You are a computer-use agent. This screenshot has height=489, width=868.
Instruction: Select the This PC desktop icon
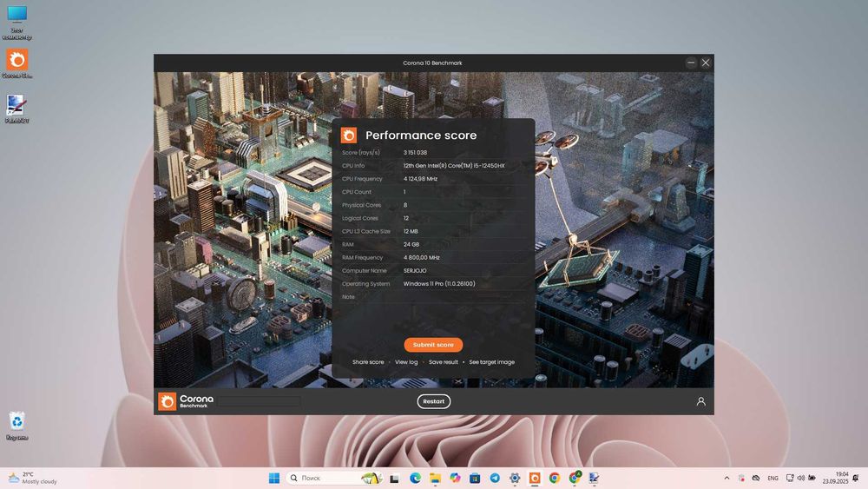click(x=17, y=23)
